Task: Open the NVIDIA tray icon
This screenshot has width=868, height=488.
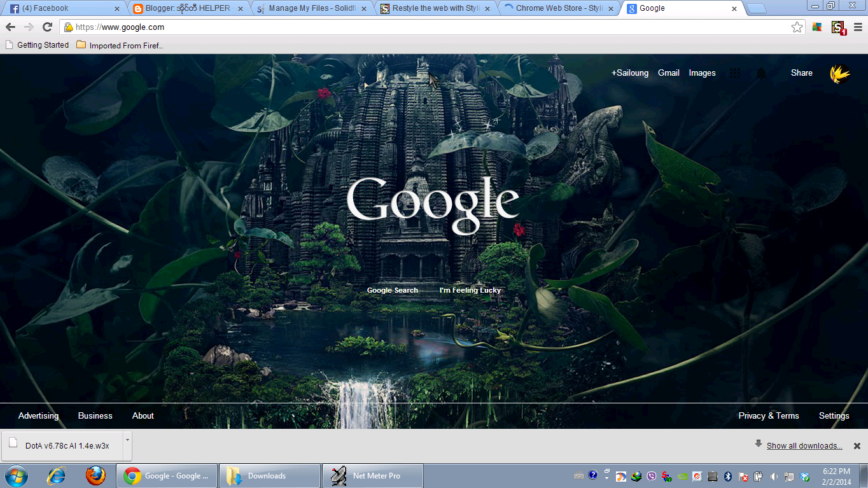Action: tap(682, 476)
